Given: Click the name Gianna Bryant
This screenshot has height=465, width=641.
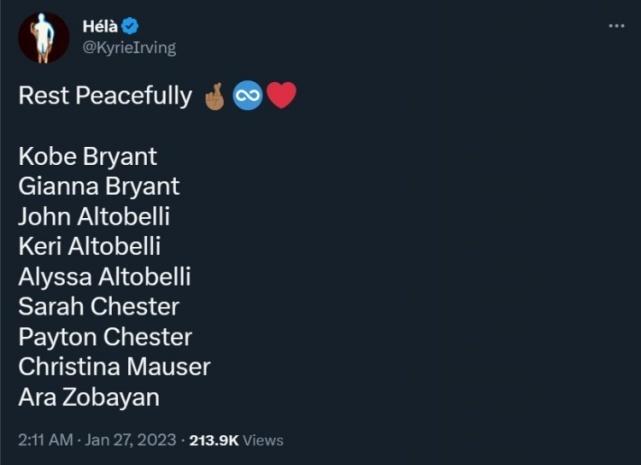Looking at the screenshot, I should (99, 187).
